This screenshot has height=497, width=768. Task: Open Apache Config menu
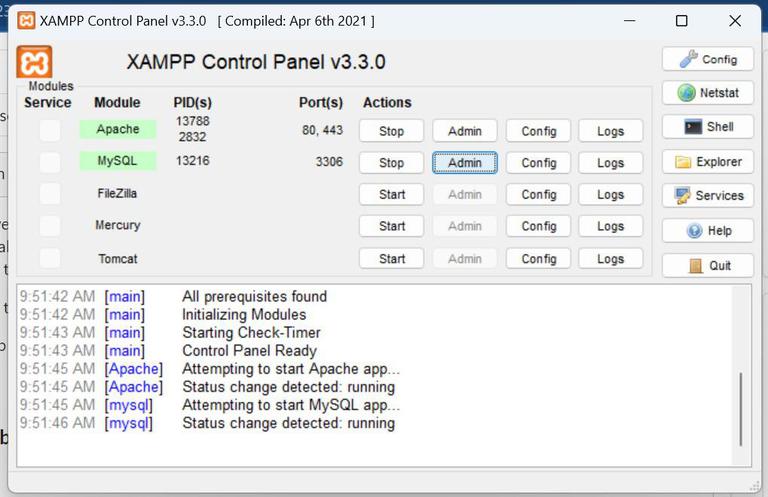(x=538, y=131)
